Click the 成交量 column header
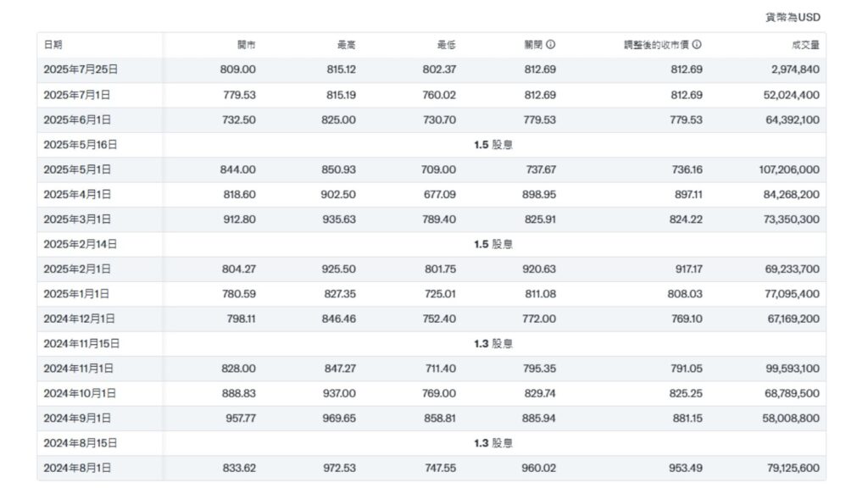Viewport: 868px width, 488px height. (x=806, y=45)
